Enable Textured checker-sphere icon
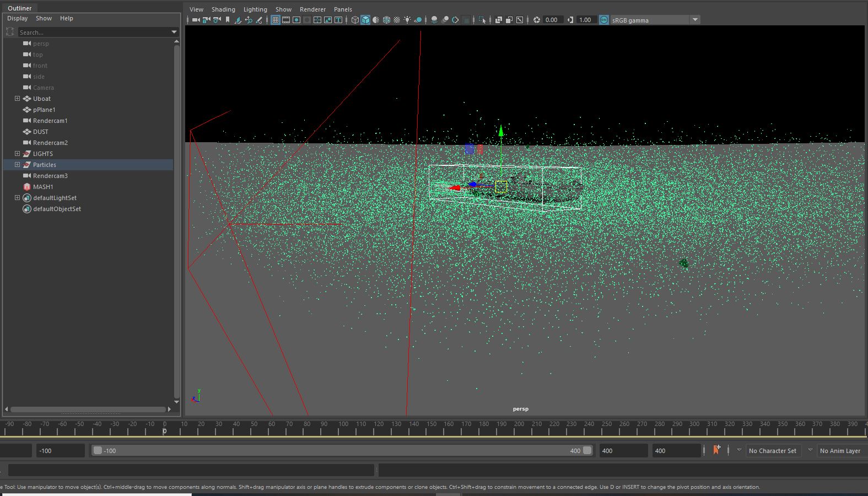 coord(397,20)
